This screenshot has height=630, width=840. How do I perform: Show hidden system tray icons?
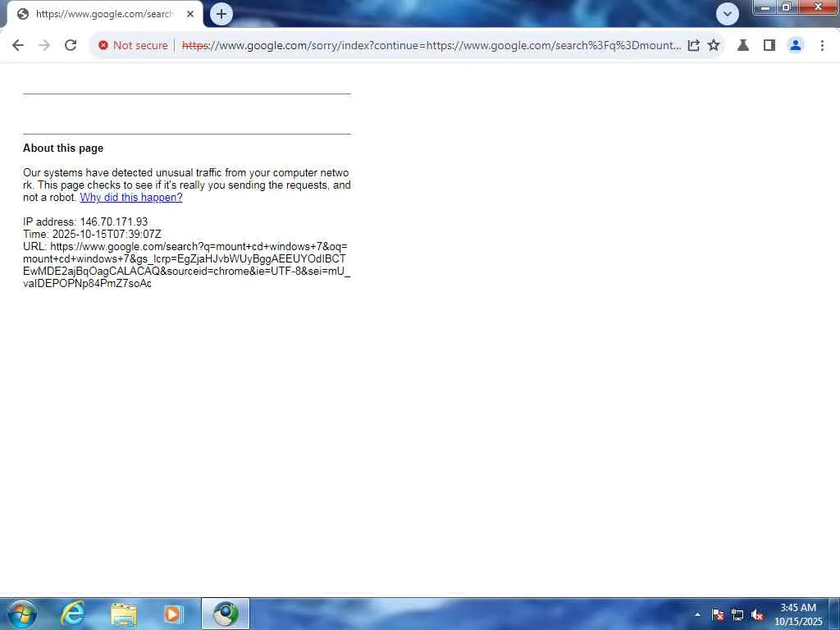point(697,614)
